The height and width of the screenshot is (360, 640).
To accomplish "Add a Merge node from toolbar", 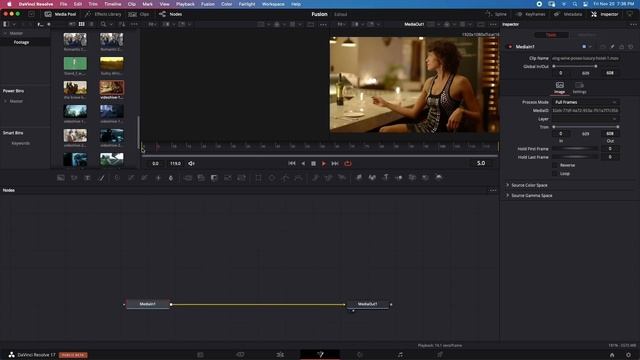I will [x=188, y=178].
